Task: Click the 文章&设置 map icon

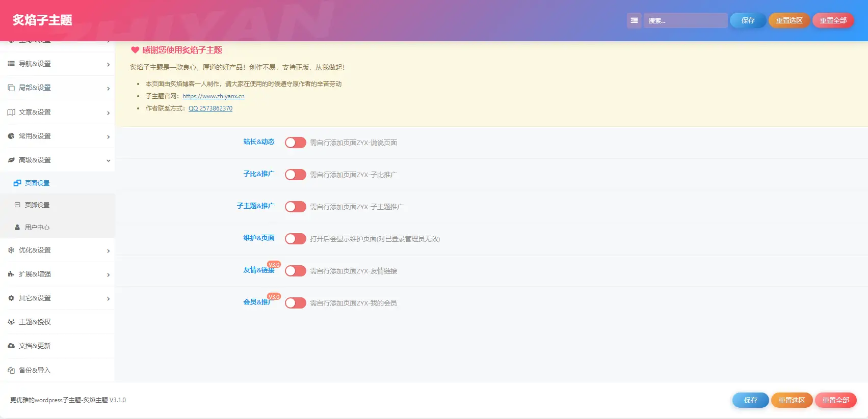Action: click(x=11, y=112)
